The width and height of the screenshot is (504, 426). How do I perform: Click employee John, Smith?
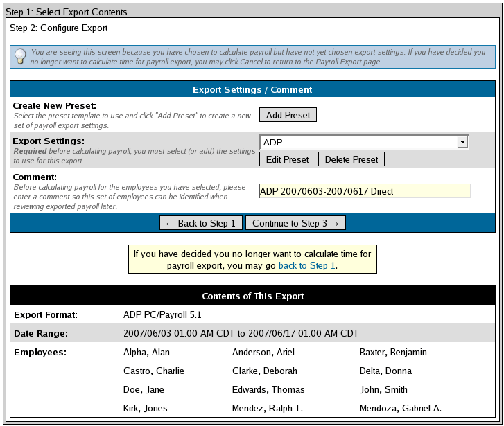(383, 390)
